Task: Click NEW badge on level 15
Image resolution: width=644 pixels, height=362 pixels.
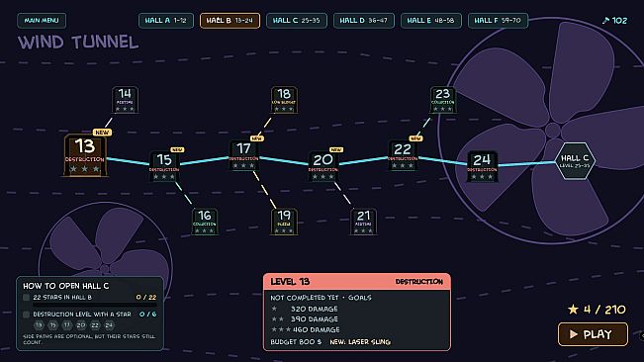Action: (x=177, y=149)
